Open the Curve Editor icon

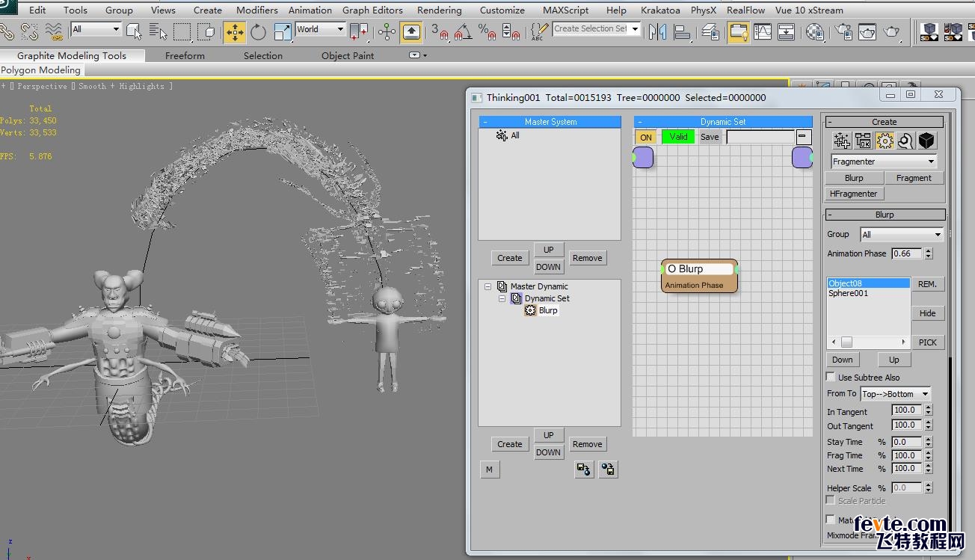pos(763,31)
